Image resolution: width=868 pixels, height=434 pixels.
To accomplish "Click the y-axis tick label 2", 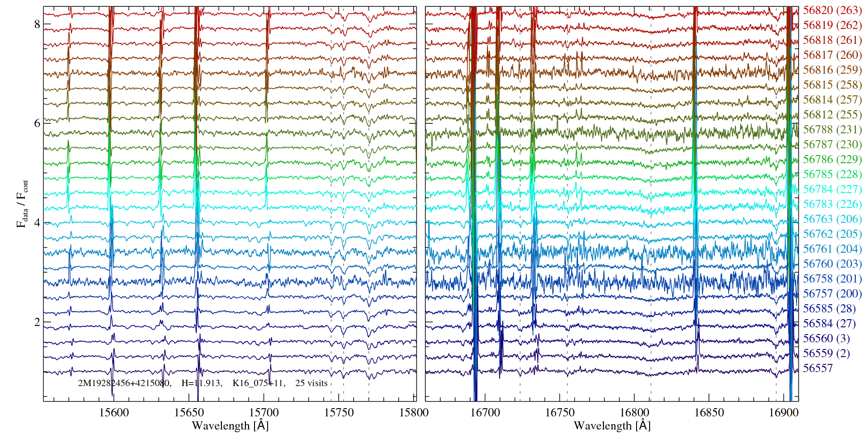I will (37, 322).
